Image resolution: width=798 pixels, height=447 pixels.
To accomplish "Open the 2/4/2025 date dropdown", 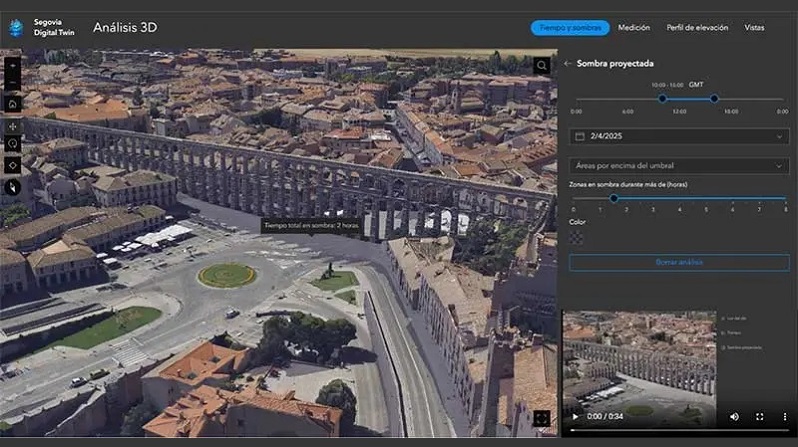I will (679, 136).
